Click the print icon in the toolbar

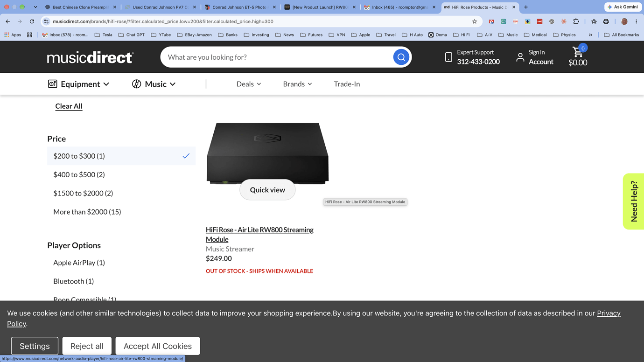click(606, 21)
